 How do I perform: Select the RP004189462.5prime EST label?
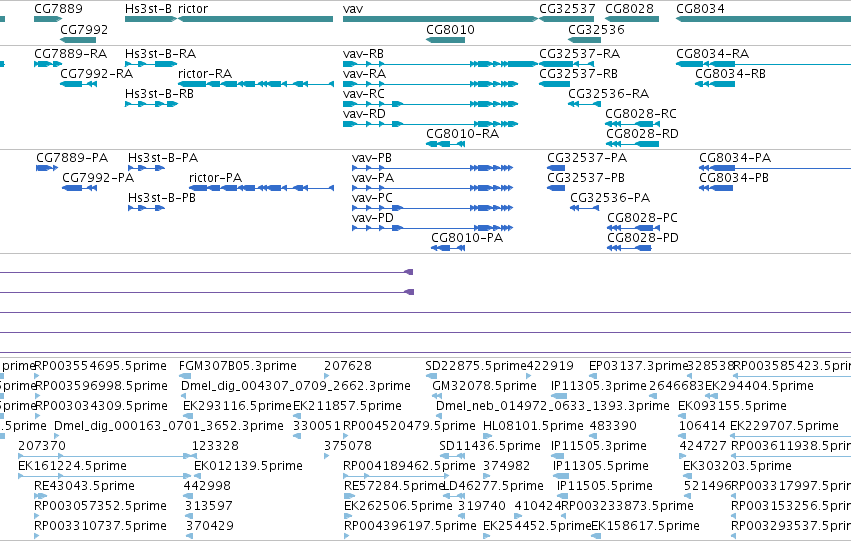(409, 466)
